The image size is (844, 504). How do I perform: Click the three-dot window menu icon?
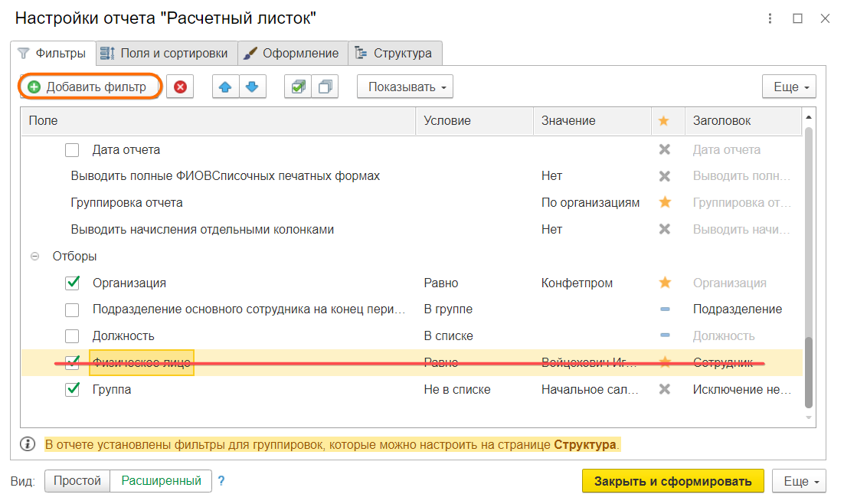pyautogui.click(x=770, y=18)
